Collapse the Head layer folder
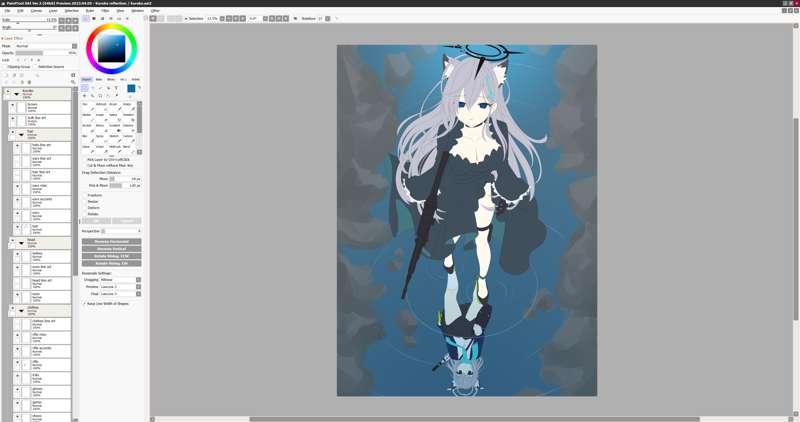This screenshot has height=422, width=800. [21, 243]
